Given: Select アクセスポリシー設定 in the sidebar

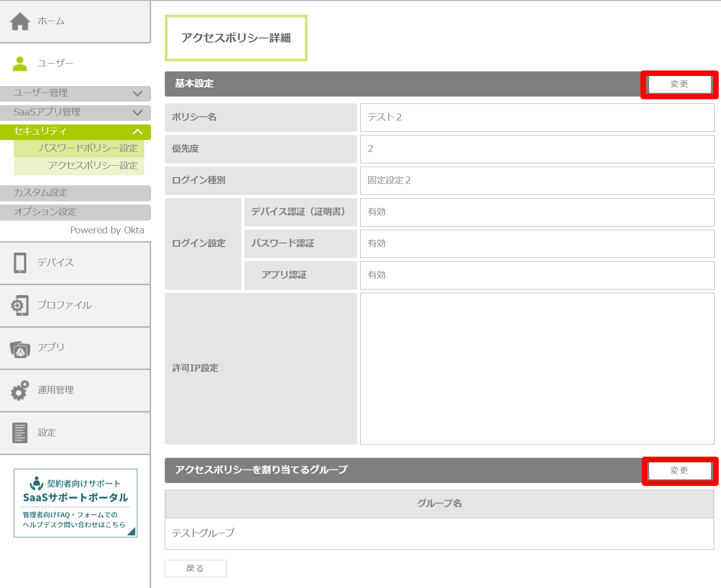Looking at the screenshot, I should coord(92,166).
